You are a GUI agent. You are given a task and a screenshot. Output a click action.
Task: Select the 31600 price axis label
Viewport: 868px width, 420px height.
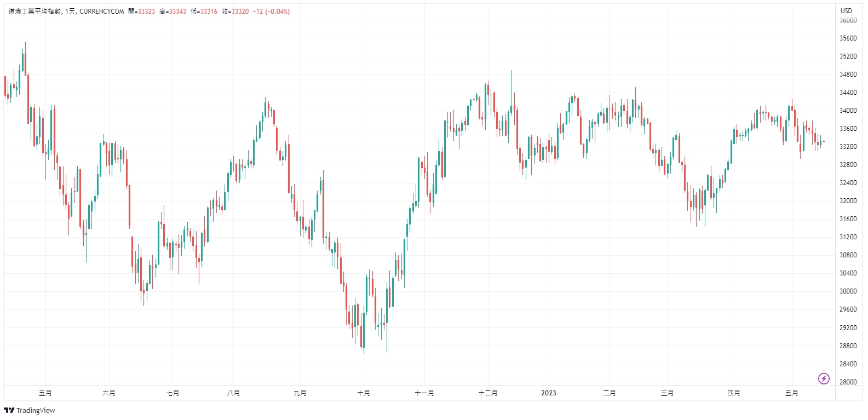pos(848,219)
